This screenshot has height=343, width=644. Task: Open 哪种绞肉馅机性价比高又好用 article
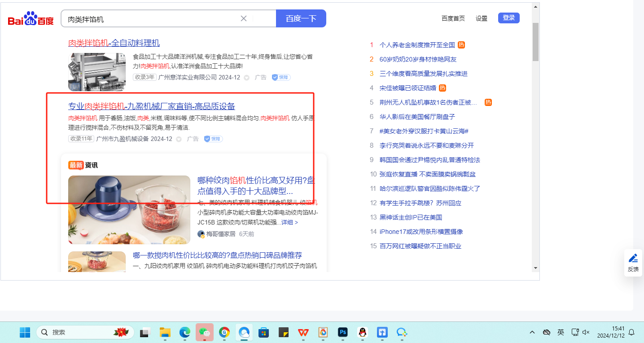tap(256, 186)
